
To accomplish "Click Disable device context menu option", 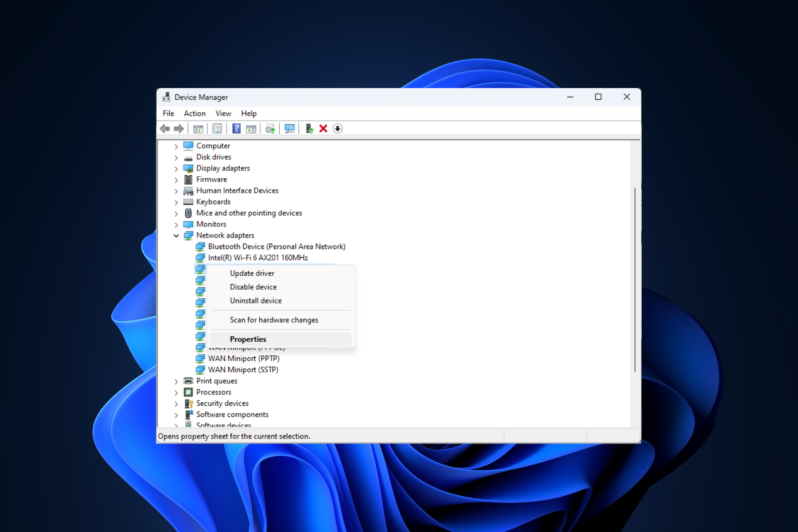I will (254, 287).
